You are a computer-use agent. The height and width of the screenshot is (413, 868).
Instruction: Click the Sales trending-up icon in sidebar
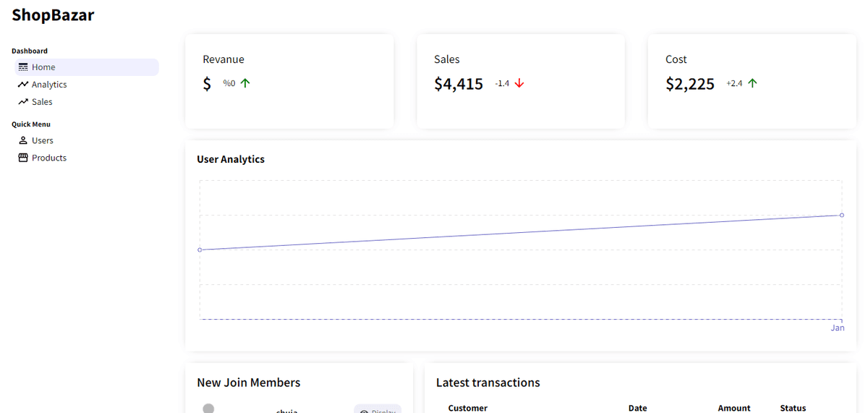click(23, 102)
